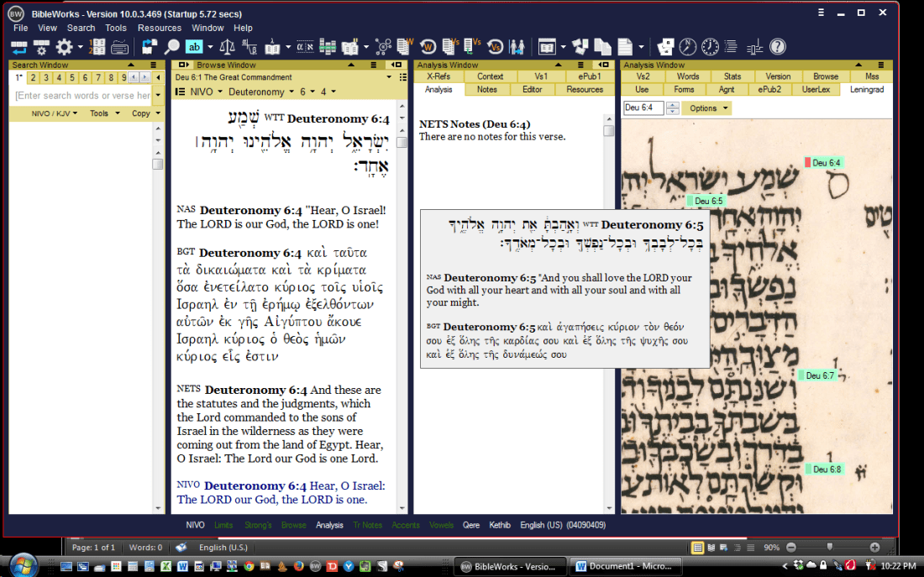Open the word analysis magnifier tool
Image resolution: width=924 pixels, height=577 pixels.
[171, 46]
